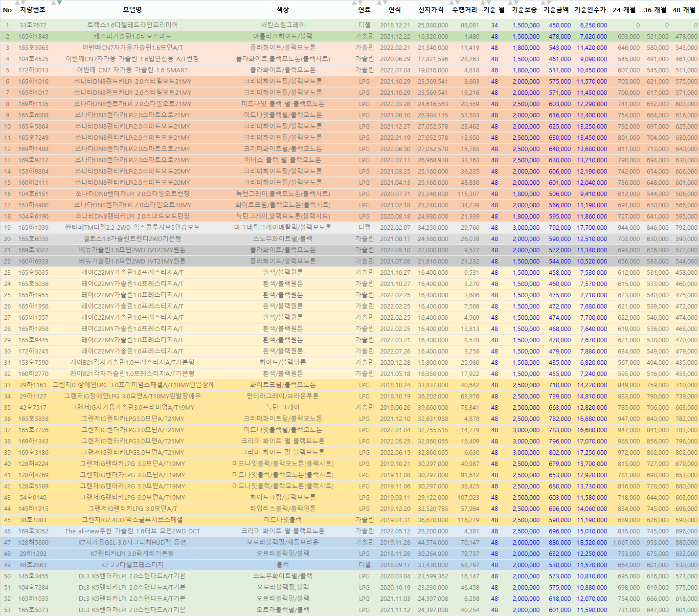
Task: Select color cell 아틀라스화이트/블랙
Action: (283, 36)
